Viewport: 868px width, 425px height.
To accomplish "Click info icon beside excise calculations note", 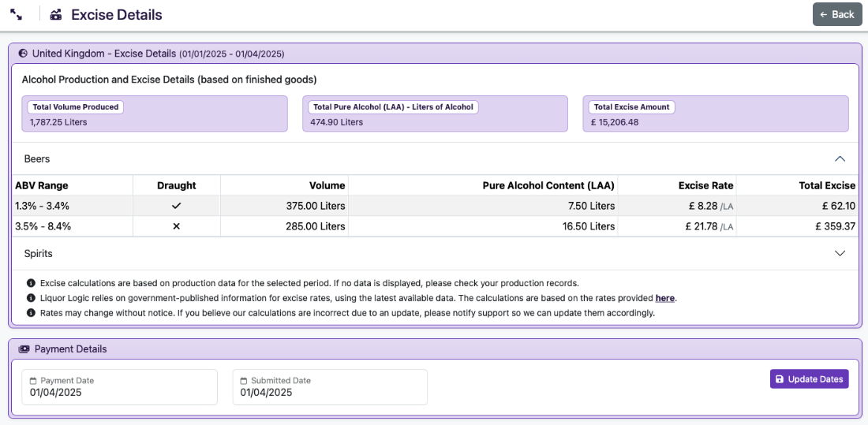I will 31,283.
